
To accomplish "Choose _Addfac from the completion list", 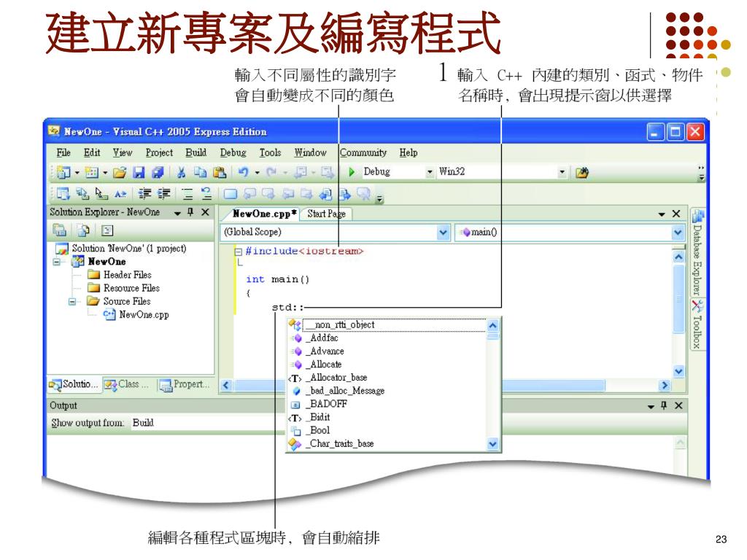I will click(322, 338).
